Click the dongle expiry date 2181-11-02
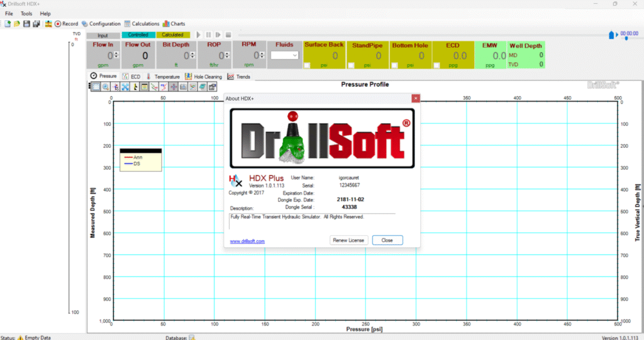The image size is (644, 340). pos(350,200)
